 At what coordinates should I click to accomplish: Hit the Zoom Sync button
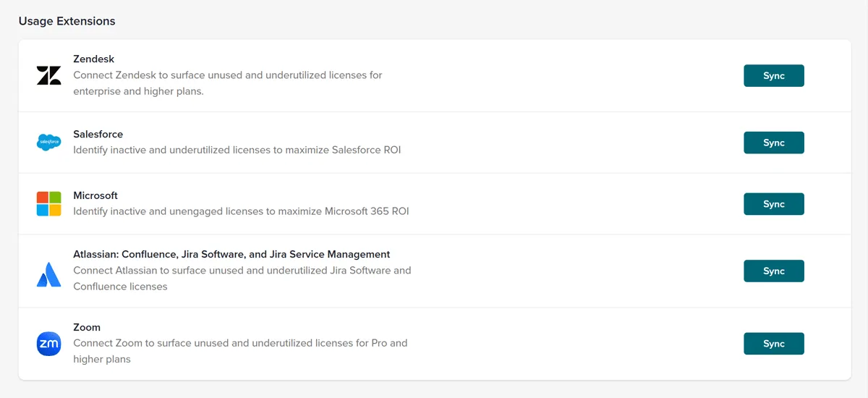[773, 344]
